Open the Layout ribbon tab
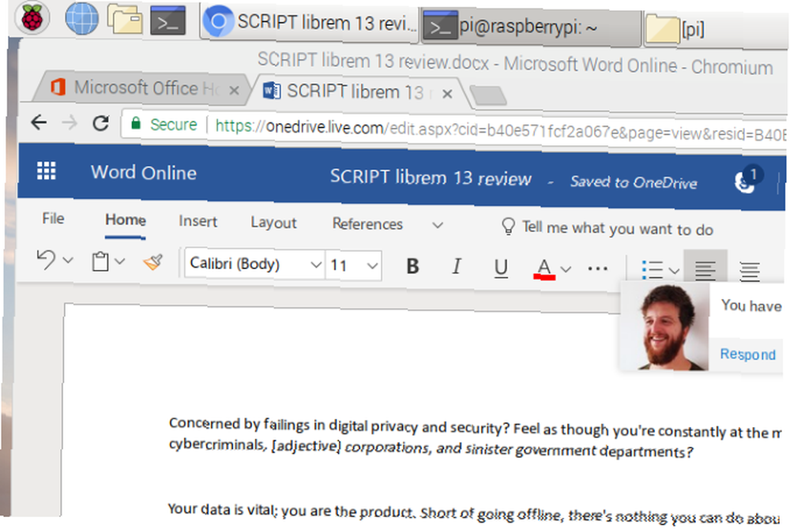Screen dimensions: 790x532 273,223
